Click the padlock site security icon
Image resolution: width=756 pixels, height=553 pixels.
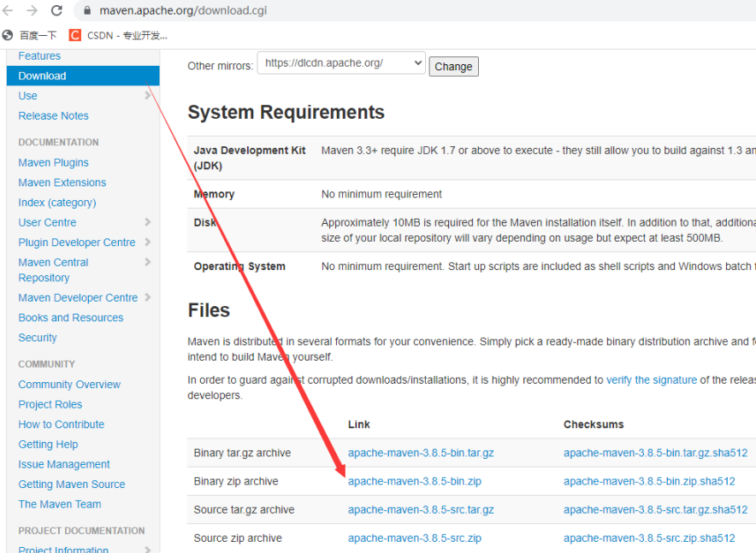[x=86, y=11]
